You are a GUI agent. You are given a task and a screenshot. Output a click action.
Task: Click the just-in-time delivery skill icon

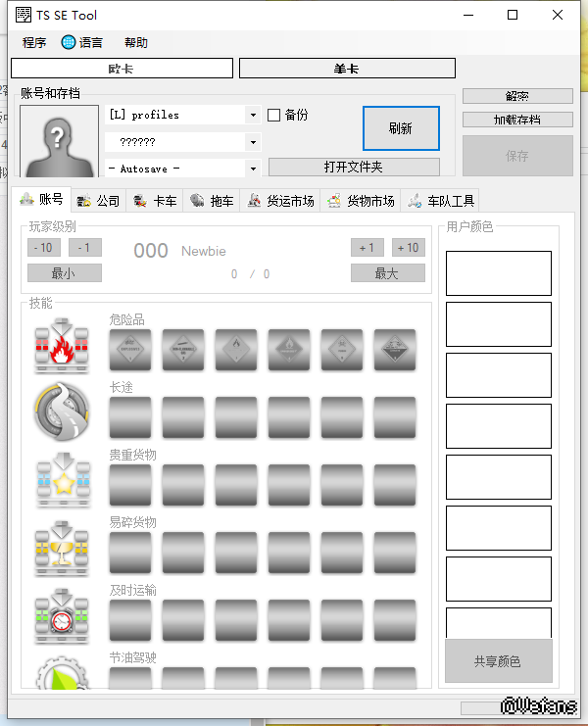(62, 613)
